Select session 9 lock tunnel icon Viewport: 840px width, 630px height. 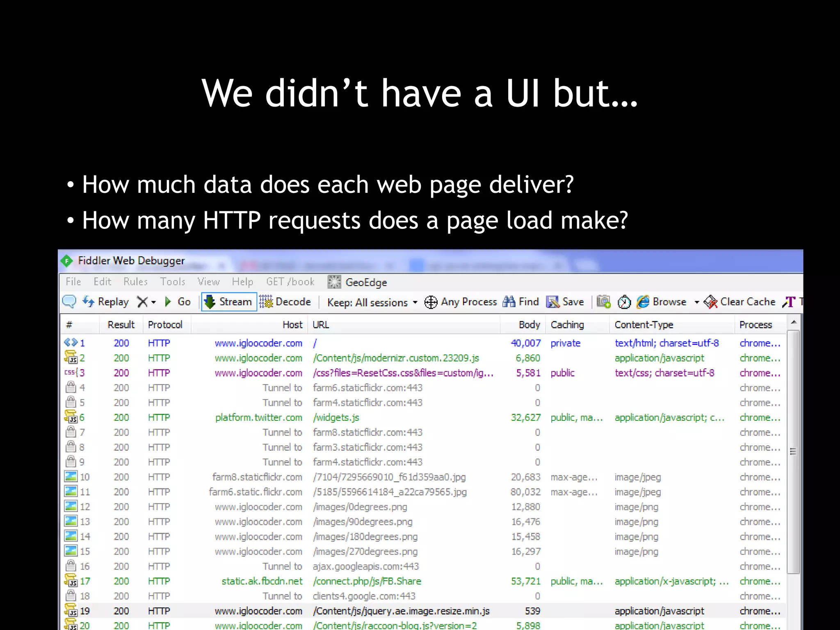pyautogui.click(x=71, y=461)
